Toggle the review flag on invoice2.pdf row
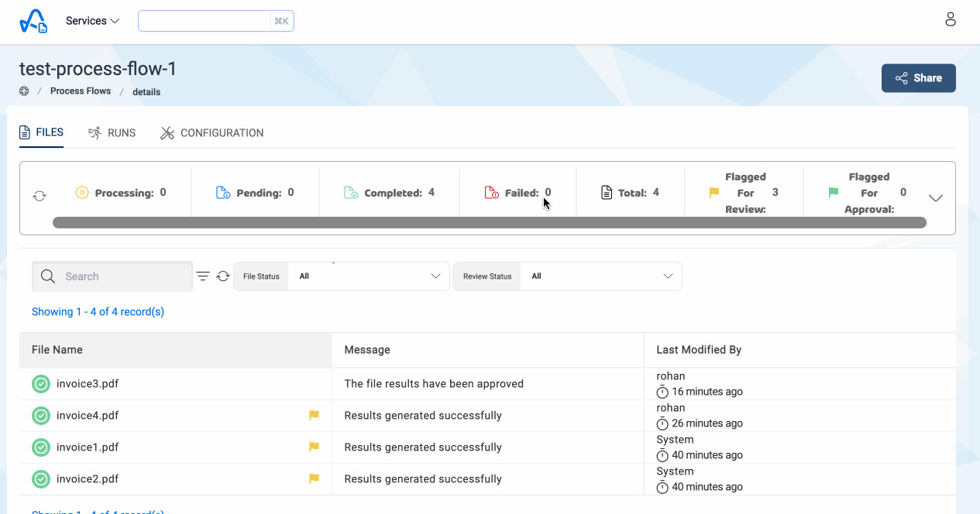Screen dimensions: 980x514 [x=313, y=478]
